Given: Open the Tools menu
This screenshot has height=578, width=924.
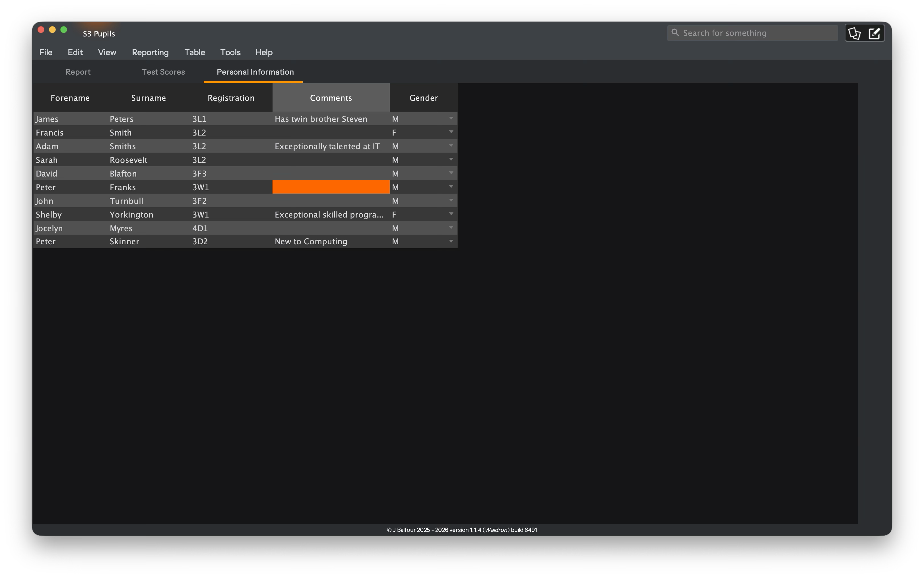Looking at the screenshot, I should (230, 52).
